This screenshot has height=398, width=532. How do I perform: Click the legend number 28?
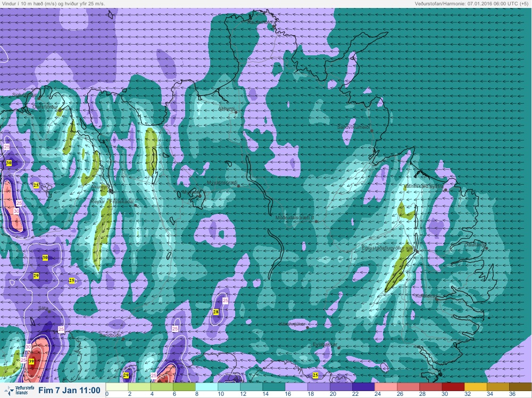point(422,394)
